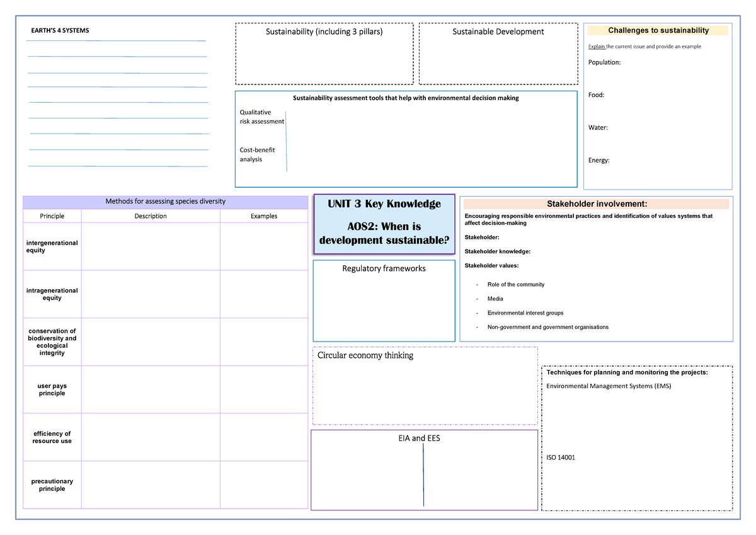Viewport: 756px width, 535px height.
Task: Click the 'Stakeholder:' label
Action: coord(482,238)
